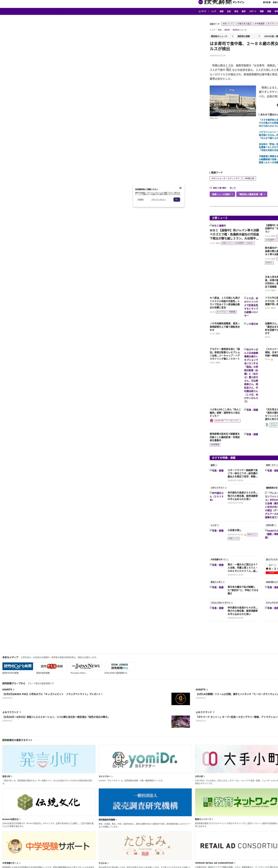Click the #中東情勢 trending tag
The height and width of the screenshot is (868, 278).
(x=259, y=24)
